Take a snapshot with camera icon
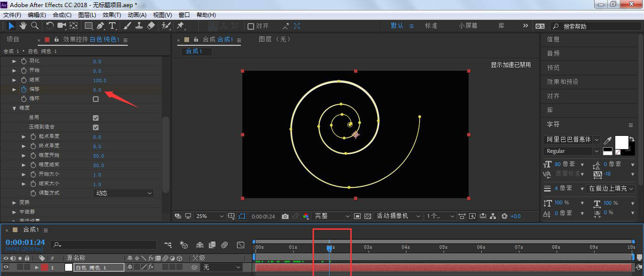The image size is (644, 276). 285,216
